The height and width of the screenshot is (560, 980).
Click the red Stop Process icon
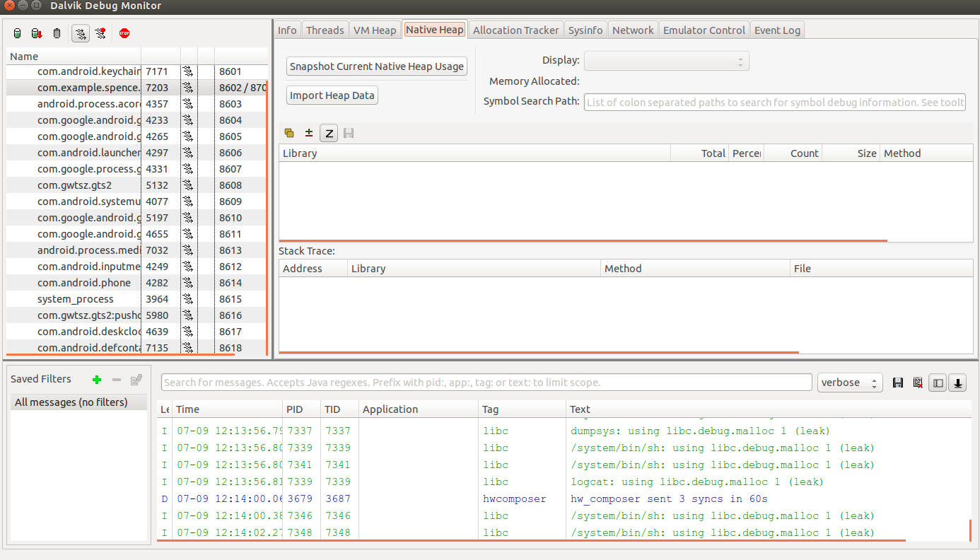pyautogui.click(x=124, y=33)
